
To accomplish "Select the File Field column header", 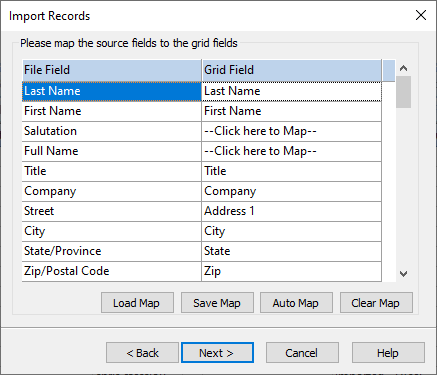I will (x=112, y=70).
